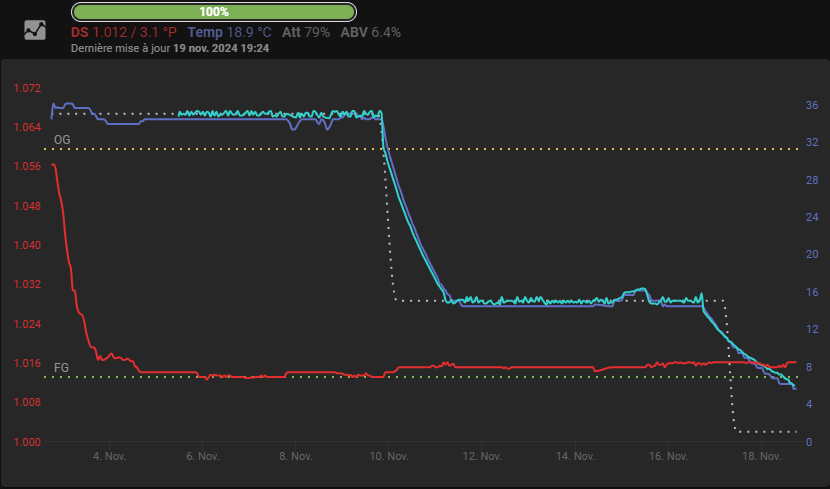
Task: Click the Att 79% attenuation value
Action: coord(306,32)
